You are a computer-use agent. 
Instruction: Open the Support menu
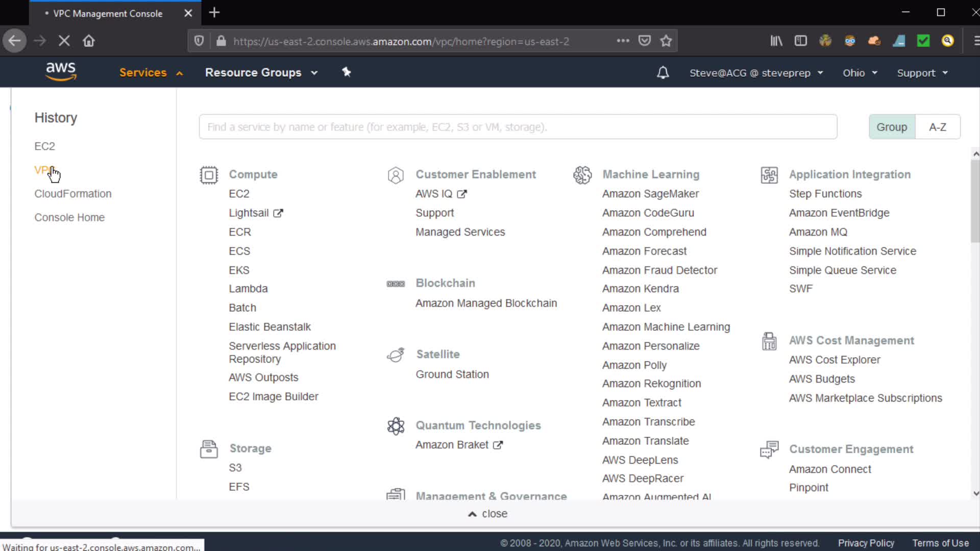[x=922, y=73]
